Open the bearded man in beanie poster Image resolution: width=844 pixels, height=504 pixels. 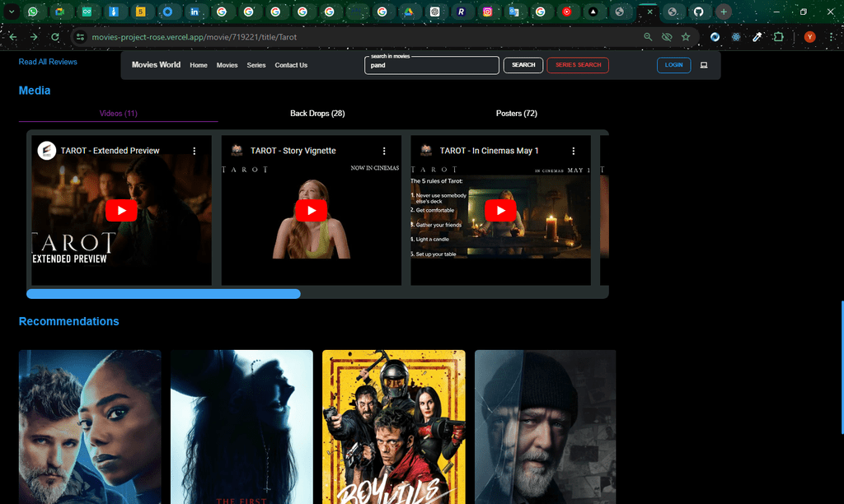click(546, 427)
